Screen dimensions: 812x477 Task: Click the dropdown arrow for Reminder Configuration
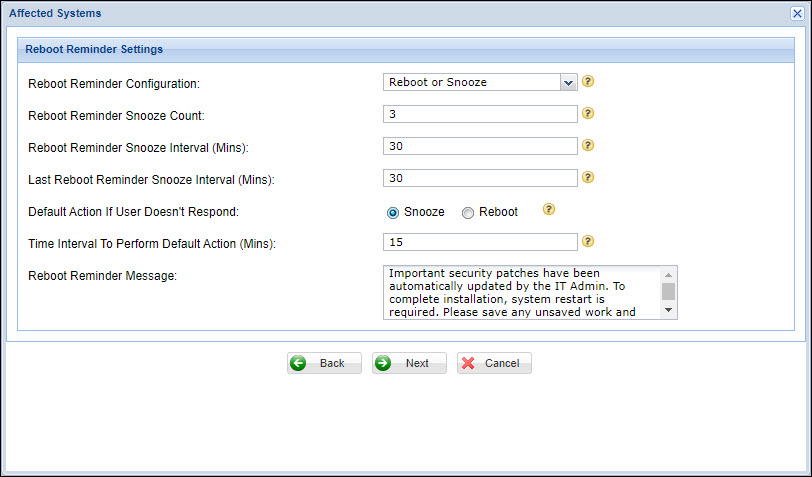pos(568,82)
